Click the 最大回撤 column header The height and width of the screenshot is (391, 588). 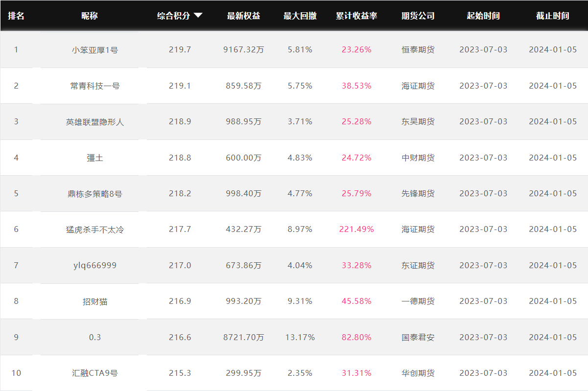[300, 16]
